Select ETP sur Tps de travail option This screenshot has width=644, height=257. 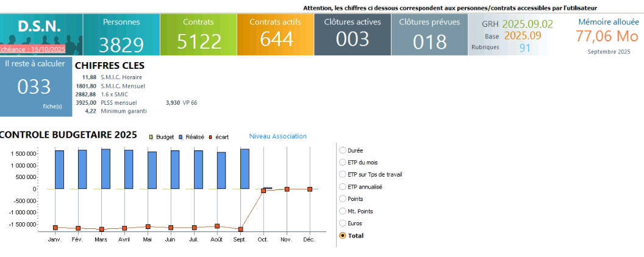[343, 174]
